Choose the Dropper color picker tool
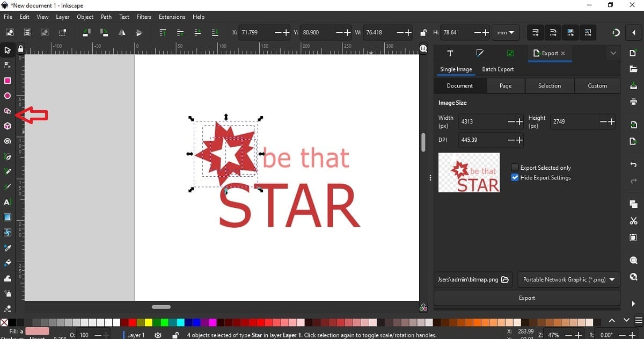 point(8,248)
